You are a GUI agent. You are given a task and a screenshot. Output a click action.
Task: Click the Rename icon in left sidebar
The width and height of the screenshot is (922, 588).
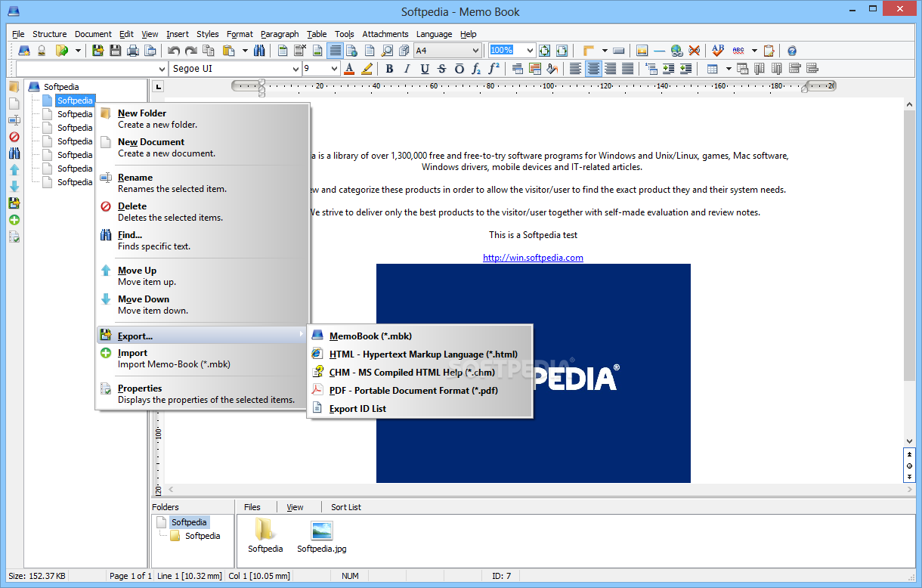point(14,120)
